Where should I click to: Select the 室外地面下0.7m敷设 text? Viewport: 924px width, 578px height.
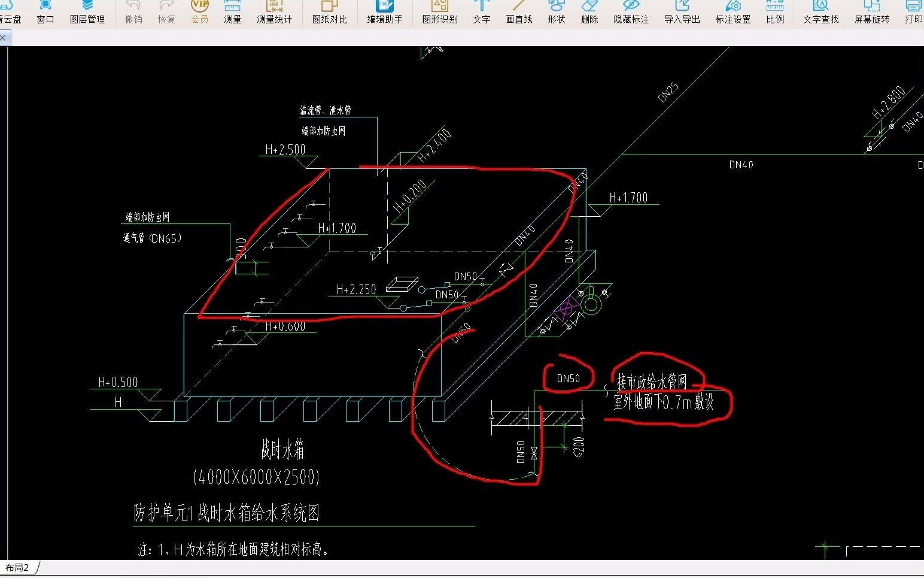pos(664,402)
